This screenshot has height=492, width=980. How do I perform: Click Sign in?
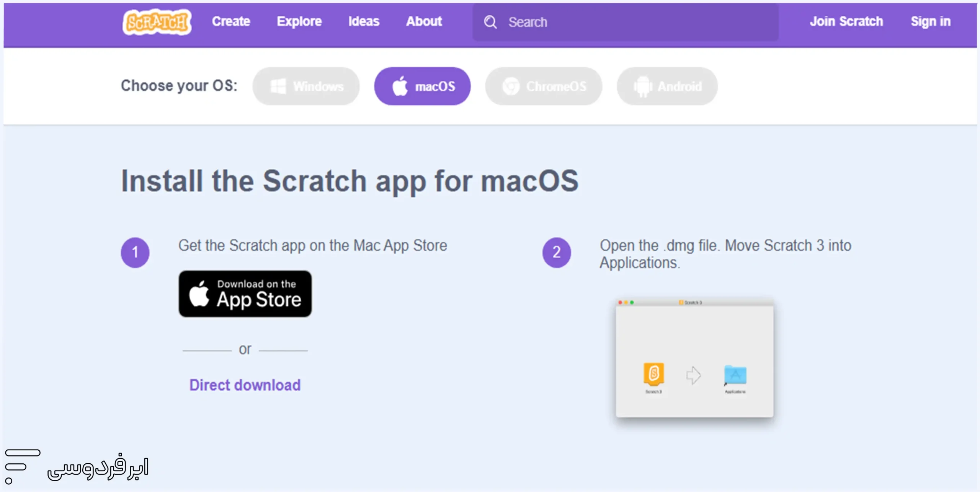[930, 21]
